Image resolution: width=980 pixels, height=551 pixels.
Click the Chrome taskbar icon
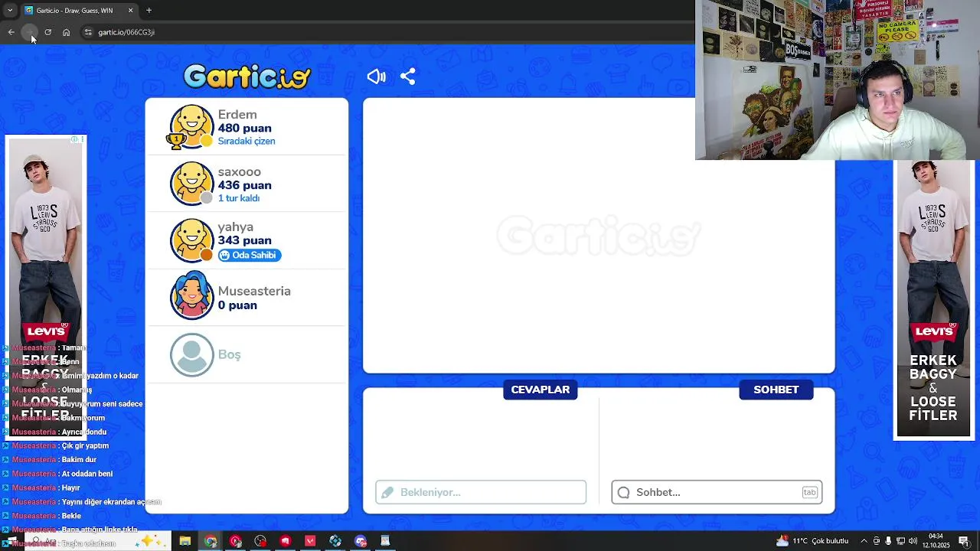tap(211, 541)
